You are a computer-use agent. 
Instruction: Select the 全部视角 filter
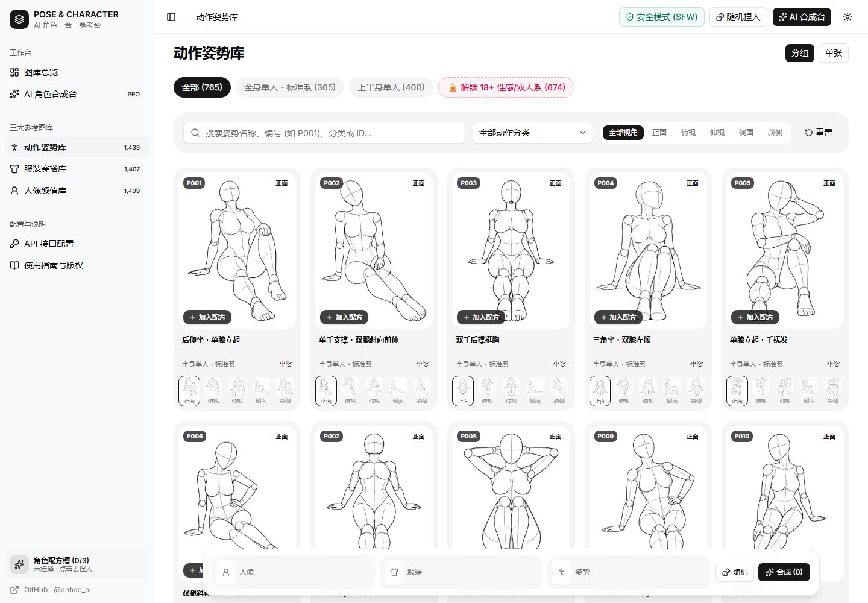[623, 133]
